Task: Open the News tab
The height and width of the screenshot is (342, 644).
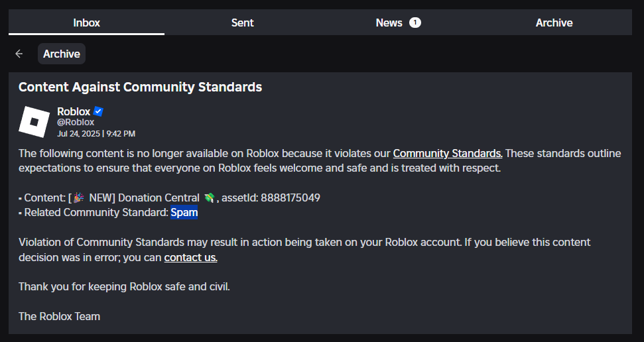Action: 389,23
